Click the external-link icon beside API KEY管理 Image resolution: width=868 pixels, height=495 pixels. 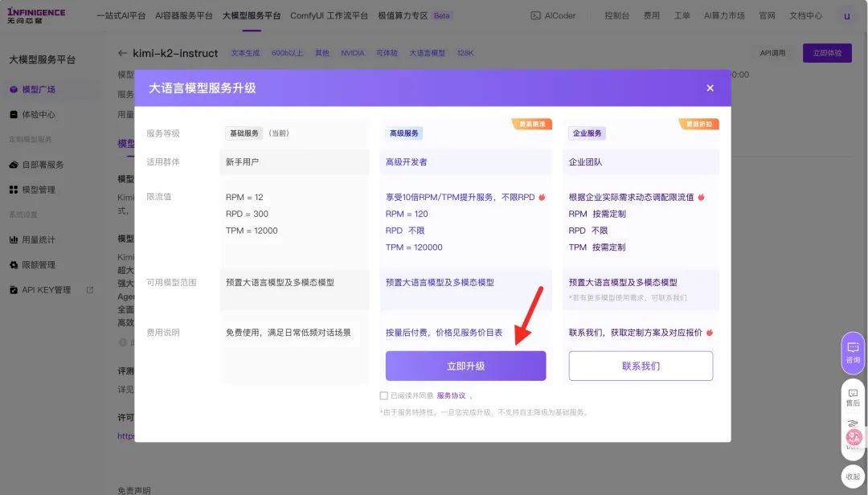pyautogui.click(x=90, y=289)
